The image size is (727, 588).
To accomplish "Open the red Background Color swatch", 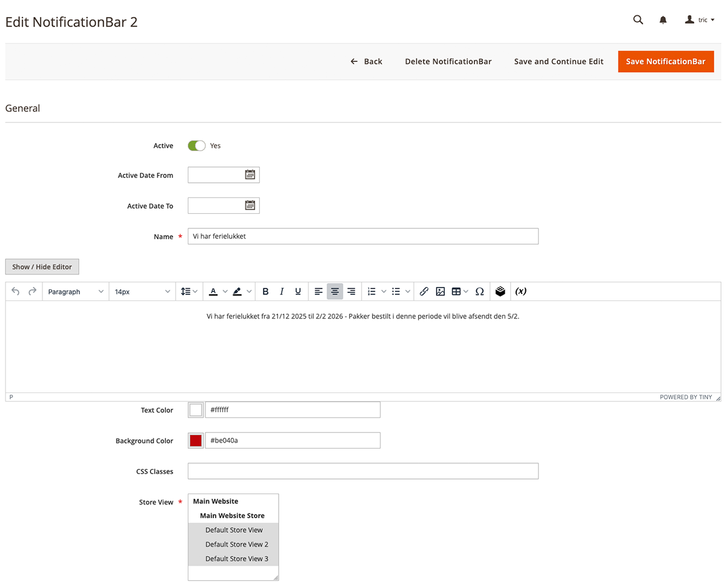I will click(196, 441).
